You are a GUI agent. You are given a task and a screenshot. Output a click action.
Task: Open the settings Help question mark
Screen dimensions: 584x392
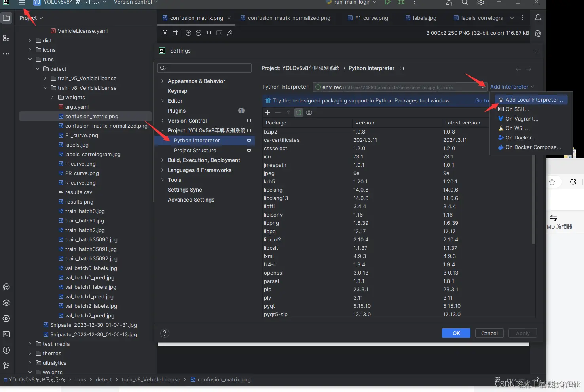point(165,333)
